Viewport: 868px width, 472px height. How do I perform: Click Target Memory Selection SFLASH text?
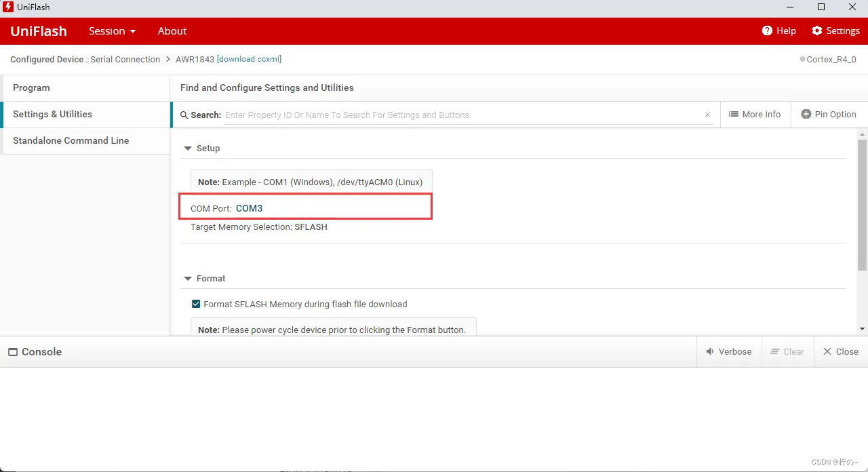tap(259, 227)
